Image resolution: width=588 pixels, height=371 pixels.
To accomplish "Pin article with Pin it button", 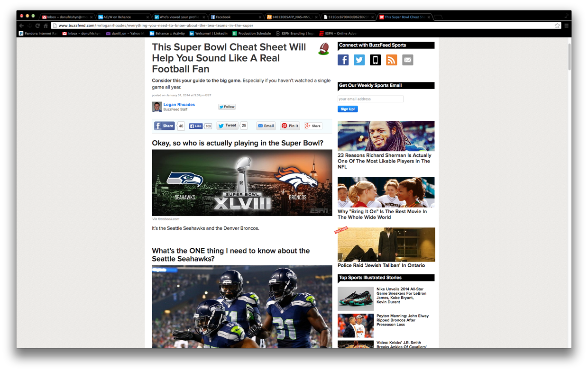I will (x=290, y=126).
